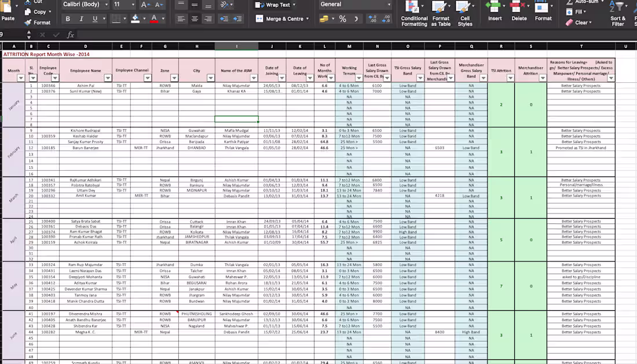The image size is (637, 364).
Task: Toggle Underline formatting
Action: [x=95, y=19]
